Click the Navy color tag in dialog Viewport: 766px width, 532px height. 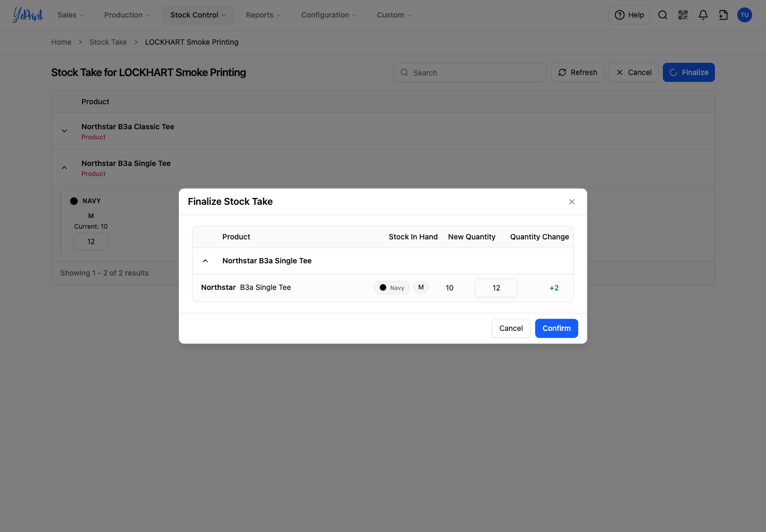[x=392, y=288]
